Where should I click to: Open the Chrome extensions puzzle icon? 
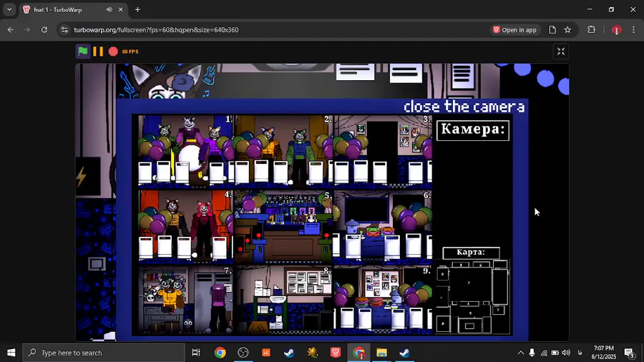[592, 29]
